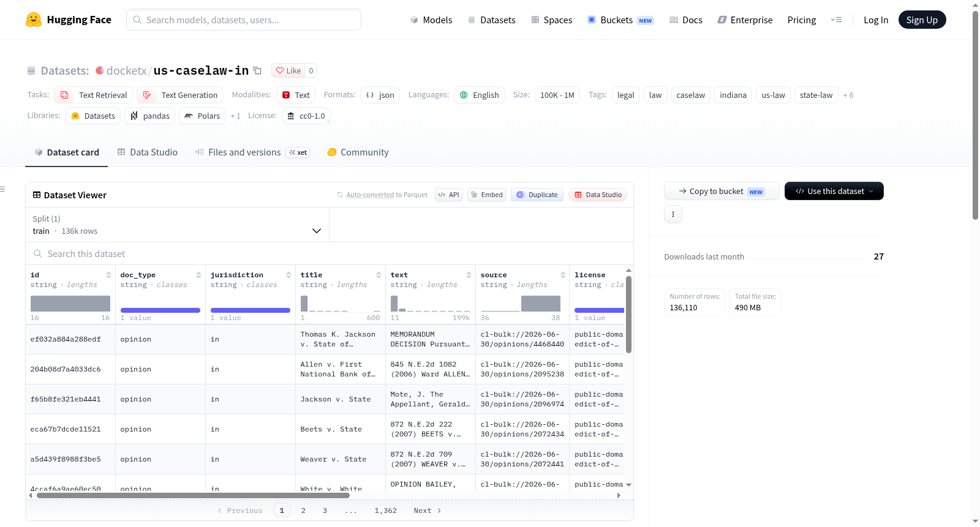This screenshot has width=980, height=527.
Task: Expand the +1 more libraries
Action: pyautogui.click(x=235, y=116)
